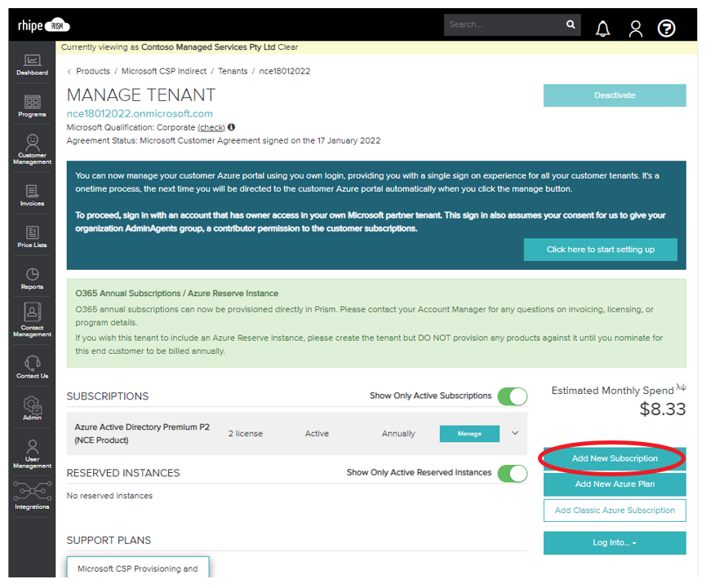The image size is (715, 588).
Task: Toggle Show Only Active Reserved Instances switch
Action: 512,473
